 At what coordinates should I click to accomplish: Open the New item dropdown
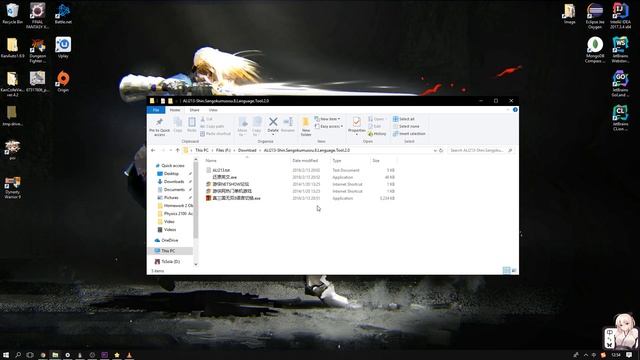tap(327, 119)
